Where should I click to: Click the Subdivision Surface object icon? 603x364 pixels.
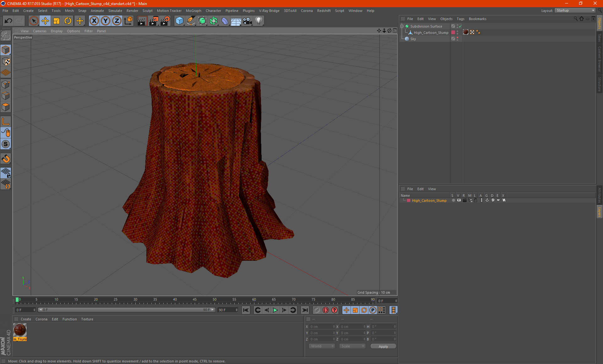tap(407, 26)
